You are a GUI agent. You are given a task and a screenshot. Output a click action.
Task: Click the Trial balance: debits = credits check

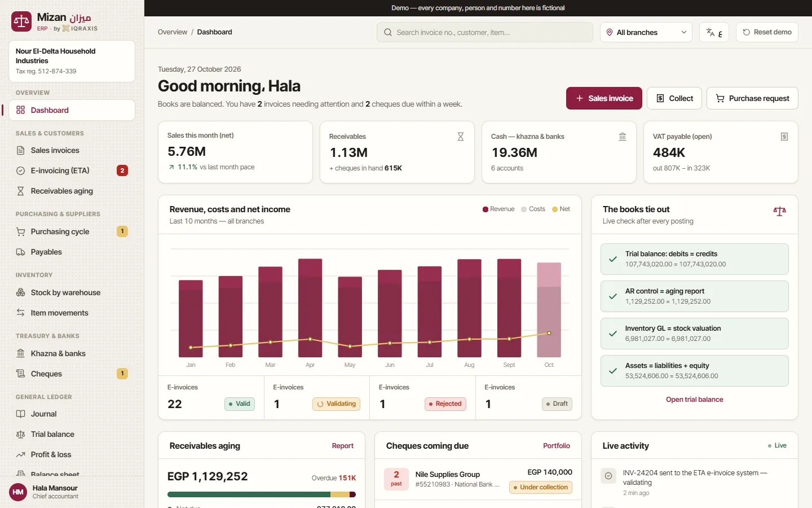click(x=695, y=259)
